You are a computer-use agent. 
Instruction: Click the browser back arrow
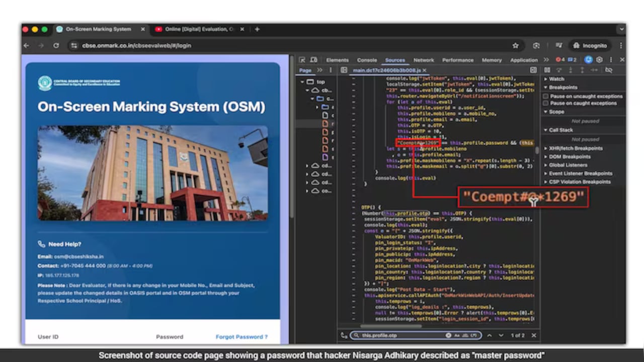click(26, 45)
